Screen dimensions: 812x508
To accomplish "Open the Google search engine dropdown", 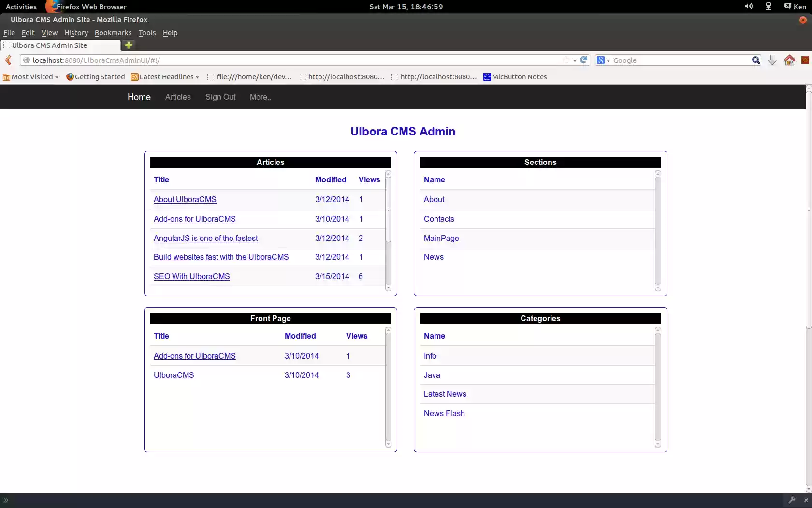I will pos(602,60).
